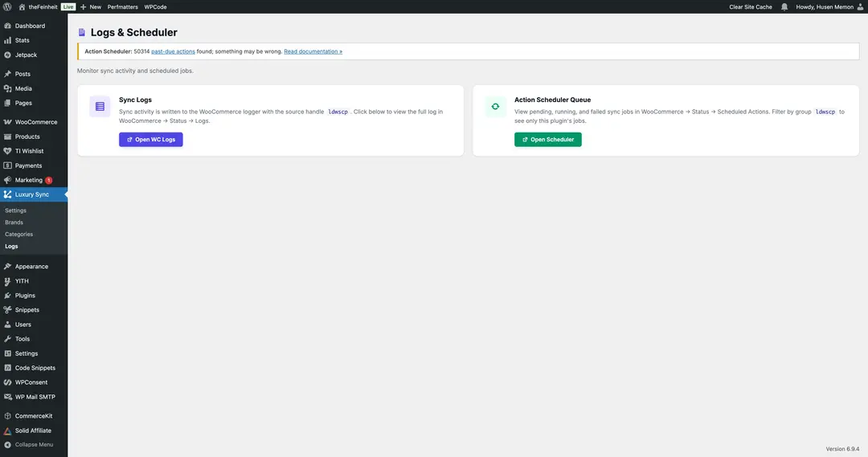This screenshot has width=868, height=457.
Task: Click the Sync Logs list icon
Action: point(100,106)
